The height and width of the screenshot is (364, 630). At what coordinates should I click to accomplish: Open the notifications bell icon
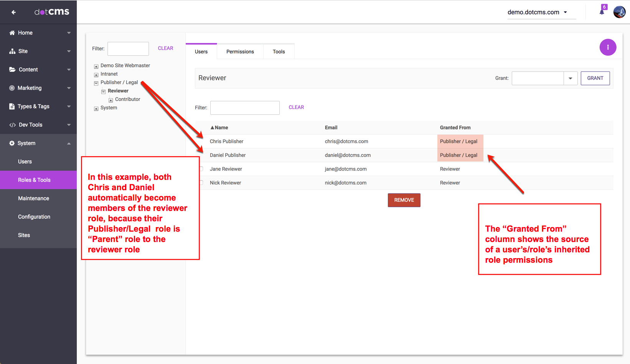click(x=602, y=12)
